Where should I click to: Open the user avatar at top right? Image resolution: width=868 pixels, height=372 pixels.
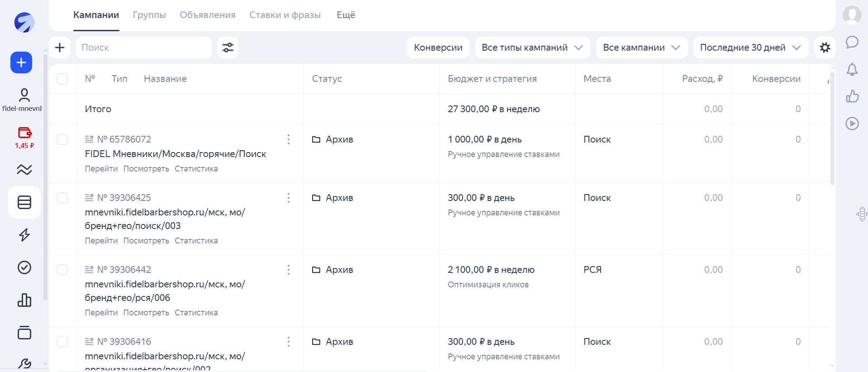[852, 15]
